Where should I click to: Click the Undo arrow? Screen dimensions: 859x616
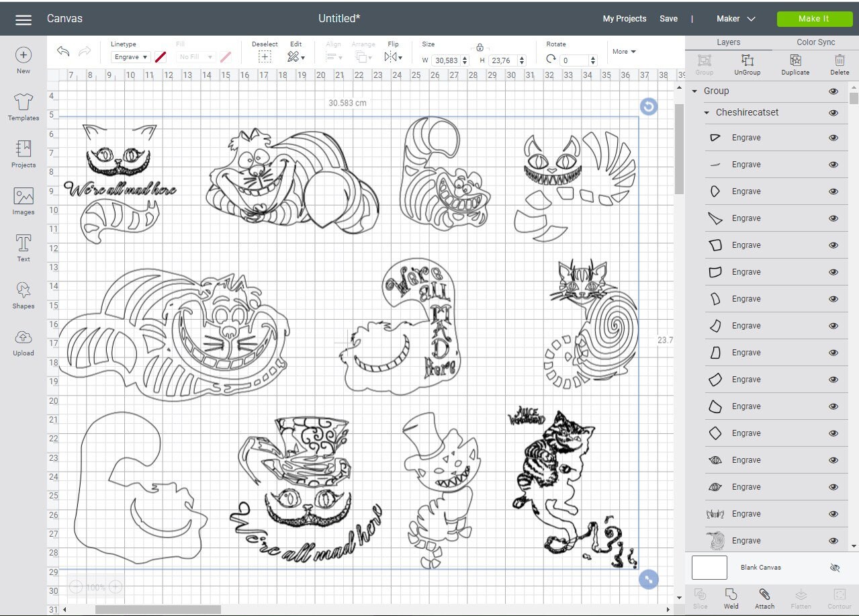click(x=62, y=51)
